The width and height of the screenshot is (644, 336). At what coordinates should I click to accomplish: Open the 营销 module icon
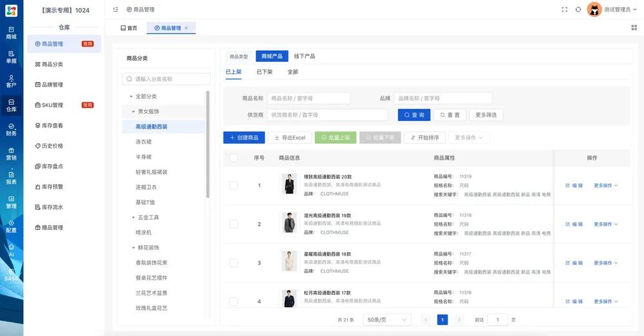click(11, 154)
